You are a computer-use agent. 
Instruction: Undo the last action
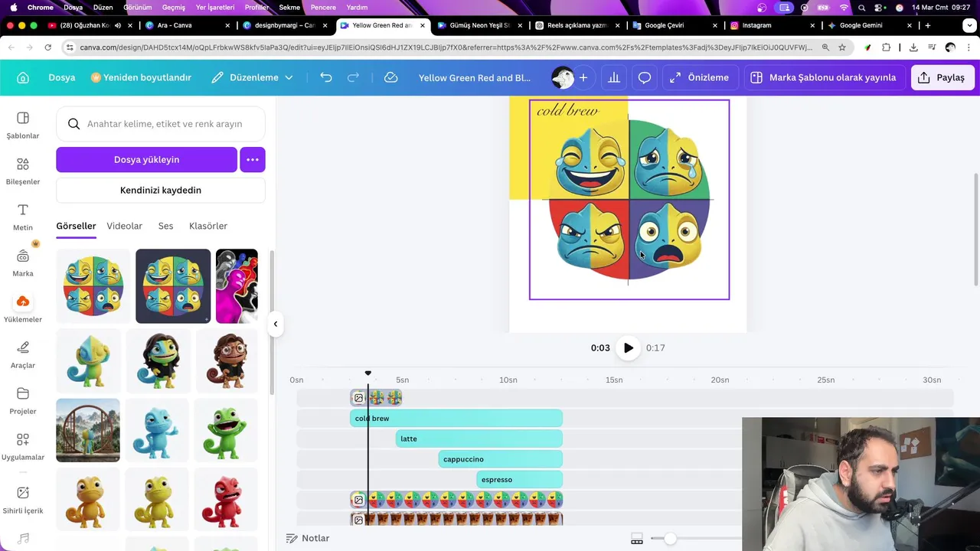click(326, 77)
